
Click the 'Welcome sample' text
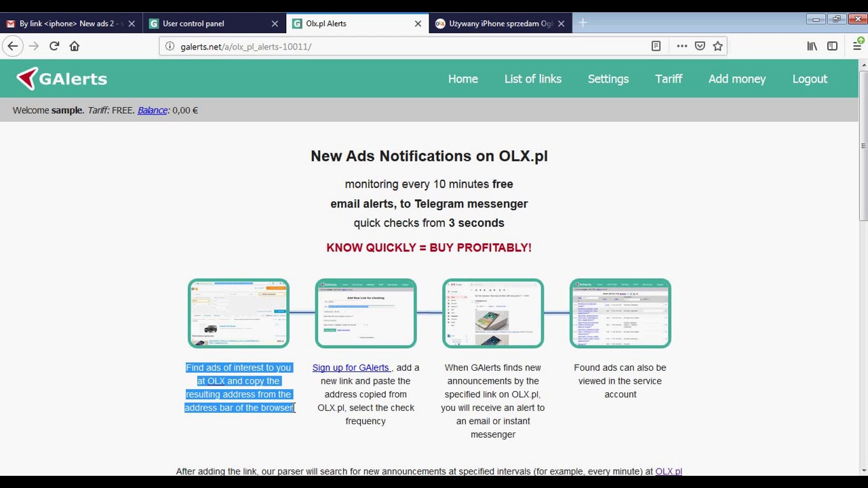point(48,110)
